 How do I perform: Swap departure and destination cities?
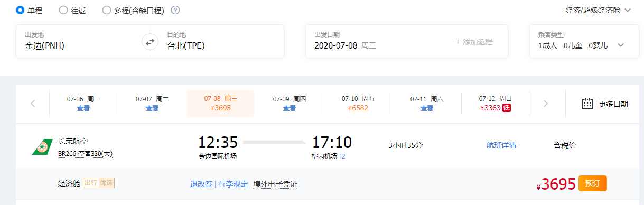[150, 42]
